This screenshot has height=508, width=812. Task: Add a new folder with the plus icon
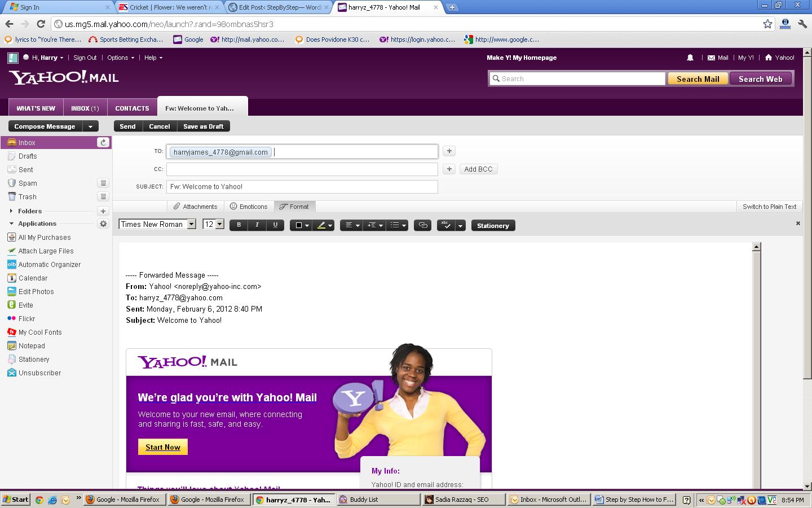tap(103, 211)
